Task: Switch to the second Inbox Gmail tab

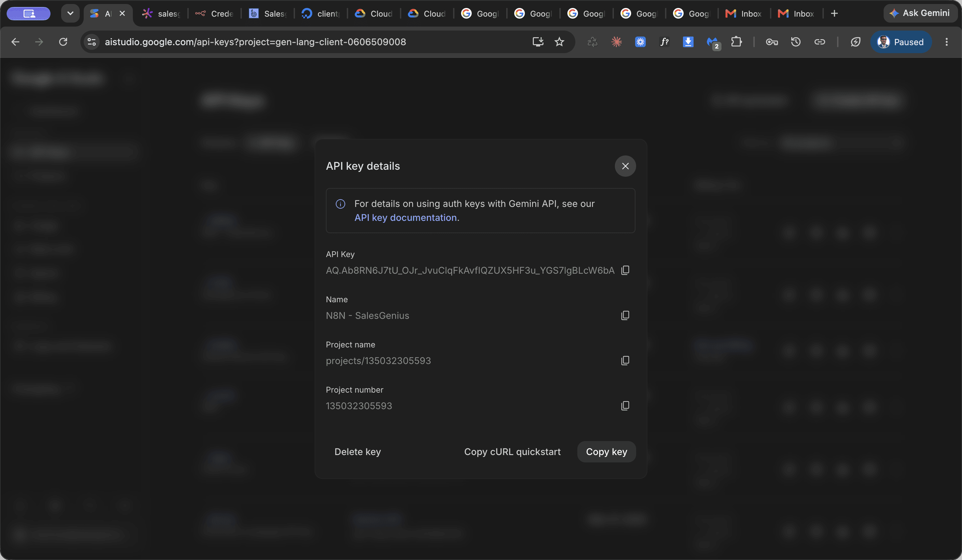Action: [796, 14]
